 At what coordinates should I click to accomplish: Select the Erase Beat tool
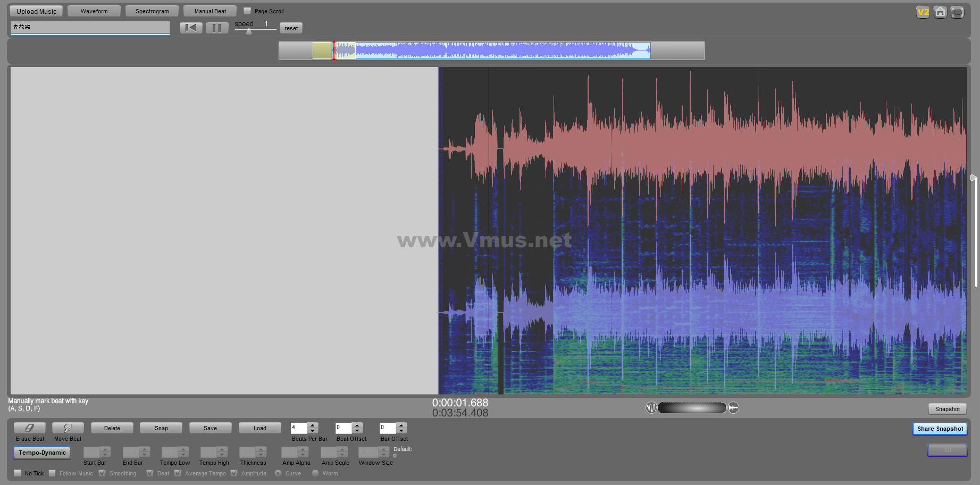coord(30,428)
